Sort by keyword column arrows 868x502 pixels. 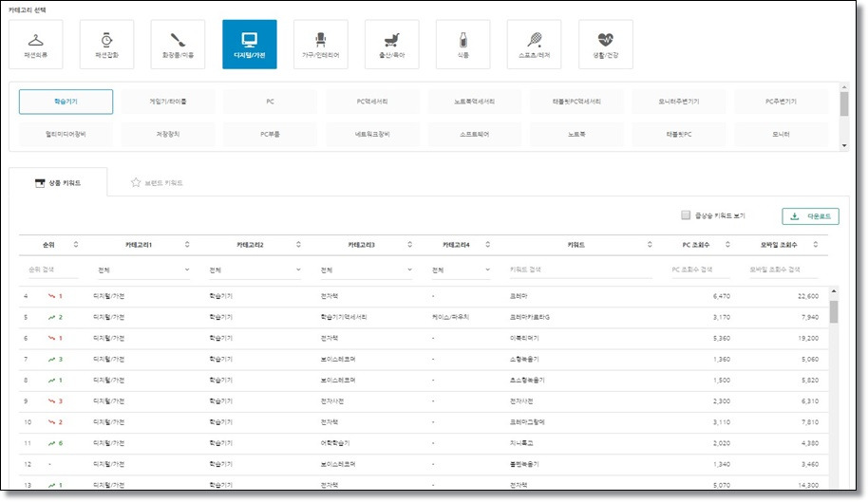coord(650,245)
